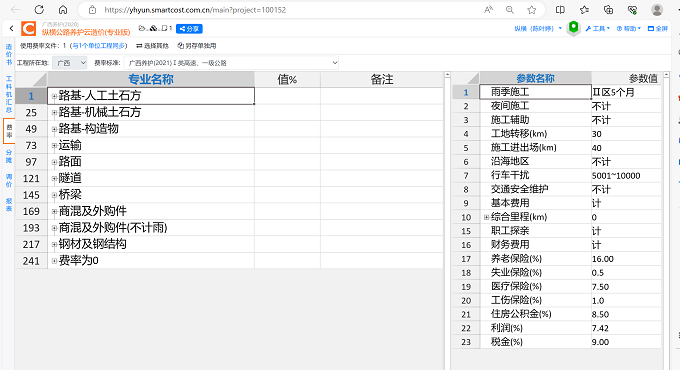
Task: Click the 夜间施工 parameter value cell
Action: pyautogui.click(x=626, y=106)
